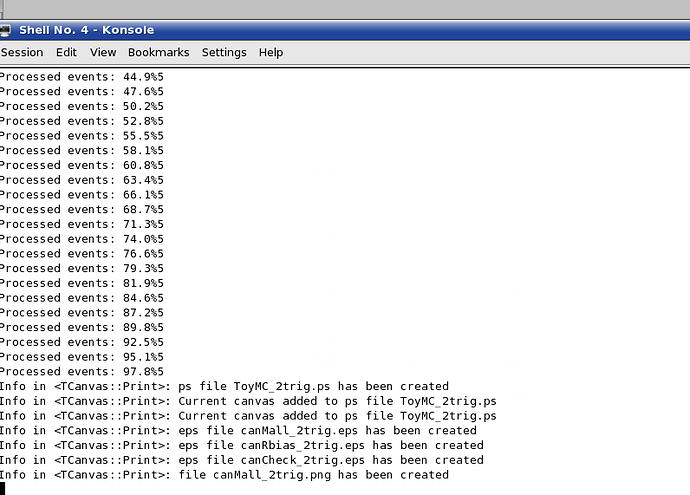Image resolution: width=690 pixels, height=495 pixels.
Task: Click the line 'Processed events: 52.8%5'
Action: (82, 121)
